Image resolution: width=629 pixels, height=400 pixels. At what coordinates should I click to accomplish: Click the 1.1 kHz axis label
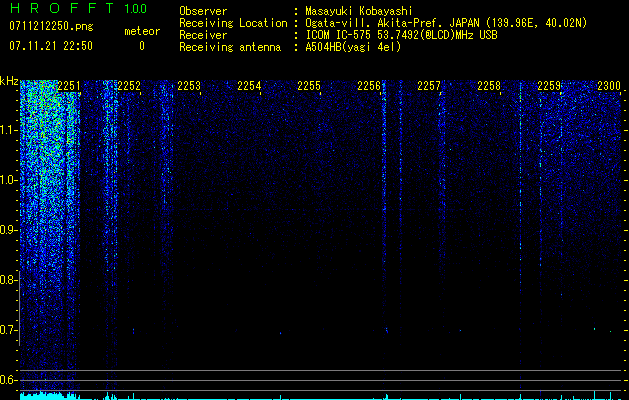pos(9,130)
